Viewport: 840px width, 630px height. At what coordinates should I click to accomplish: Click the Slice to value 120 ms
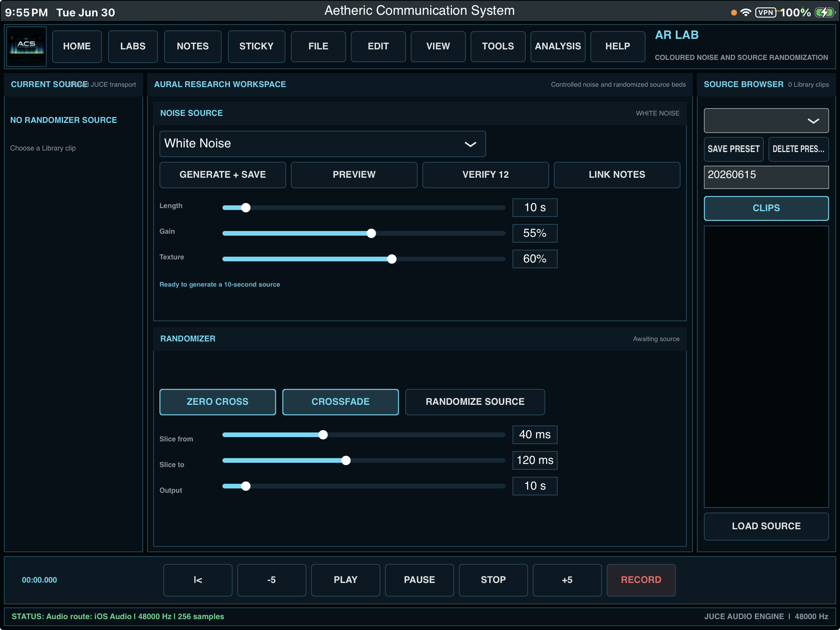point(535,460)
